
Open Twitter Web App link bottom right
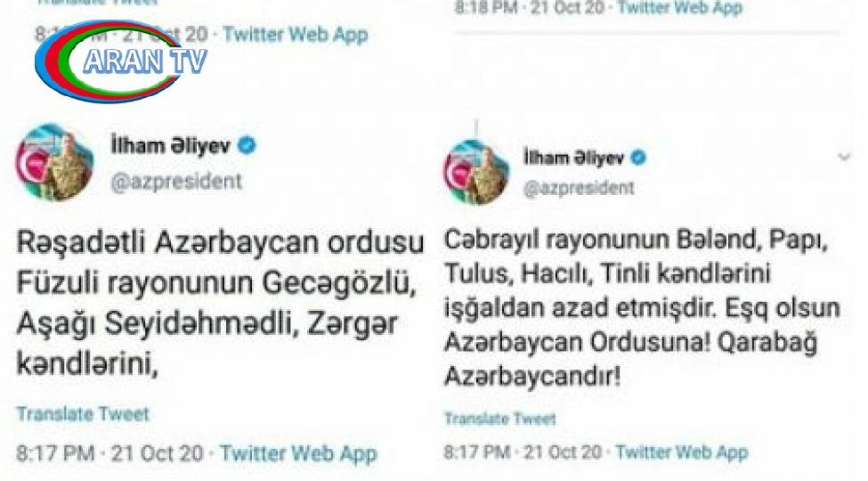coord(681,452)
